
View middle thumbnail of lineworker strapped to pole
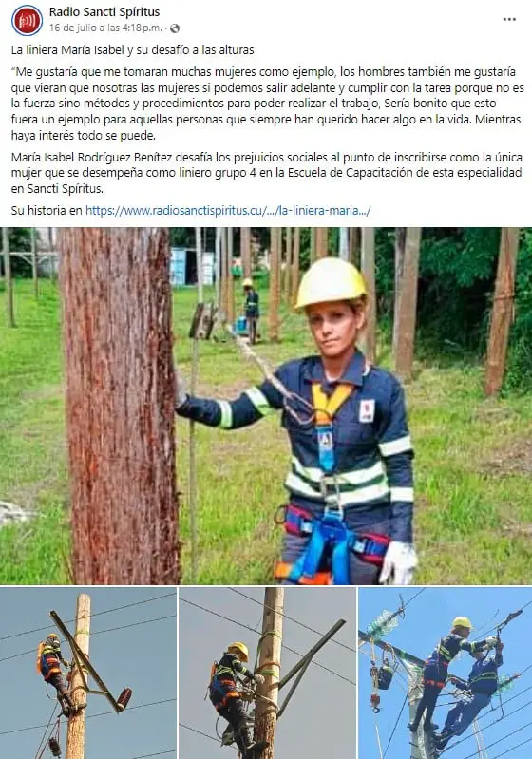[x=267, y=673]
